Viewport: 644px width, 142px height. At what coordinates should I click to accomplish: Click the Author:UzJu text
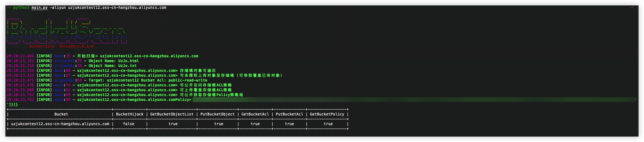[x=42, y=46]
